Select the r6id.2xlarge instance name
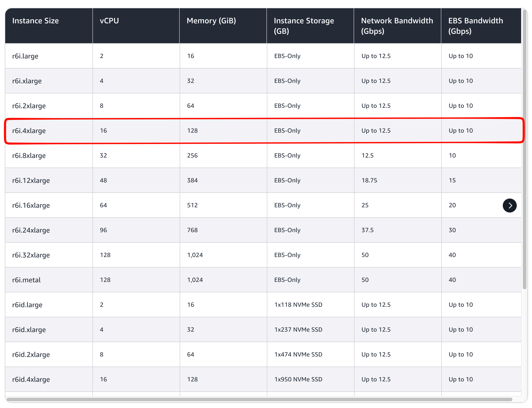532x408 pixels. tap(31, 355)
